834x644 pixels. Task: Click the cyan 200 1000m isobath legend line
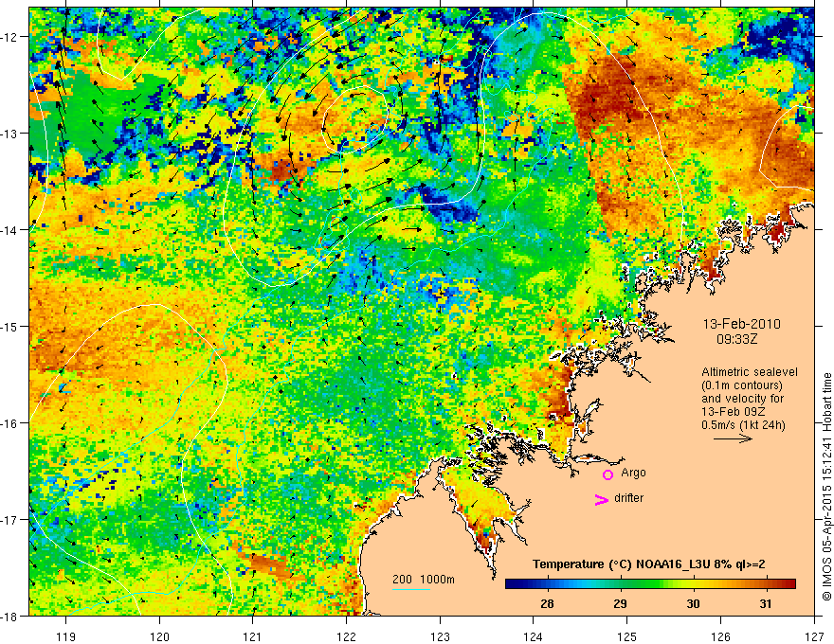pyautogui.click(x=411, y=589)
